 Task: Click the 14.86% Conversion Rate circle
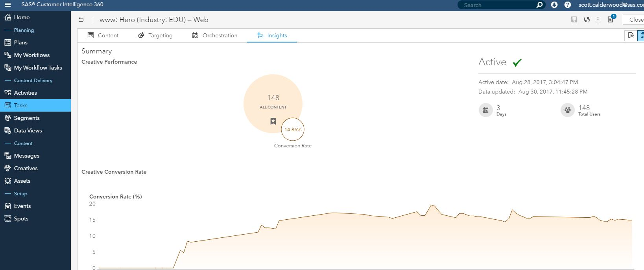293,129
